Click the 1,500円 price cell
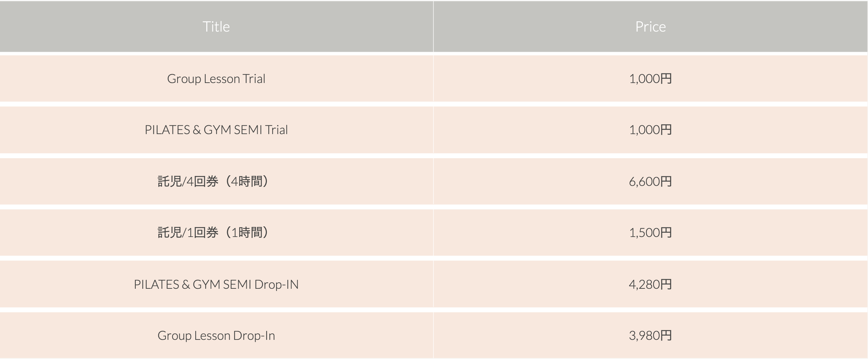 650,232
